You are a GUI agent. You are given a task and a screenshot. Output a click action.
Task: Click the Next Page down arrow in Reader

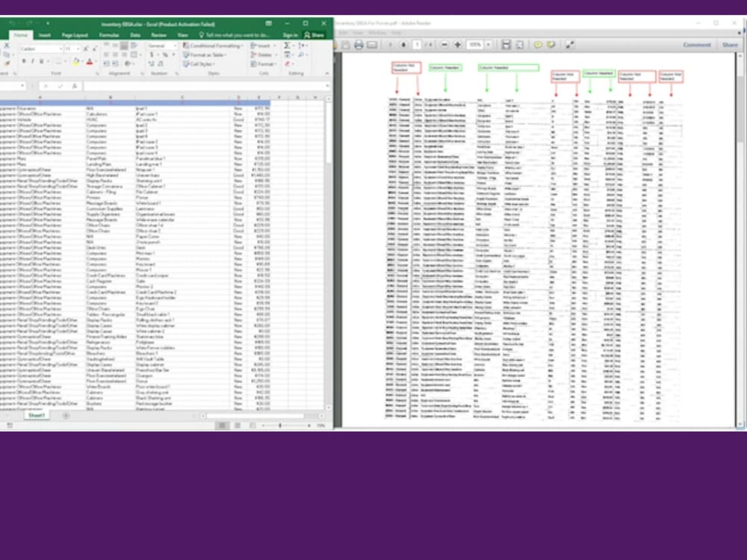pos(403,45)
